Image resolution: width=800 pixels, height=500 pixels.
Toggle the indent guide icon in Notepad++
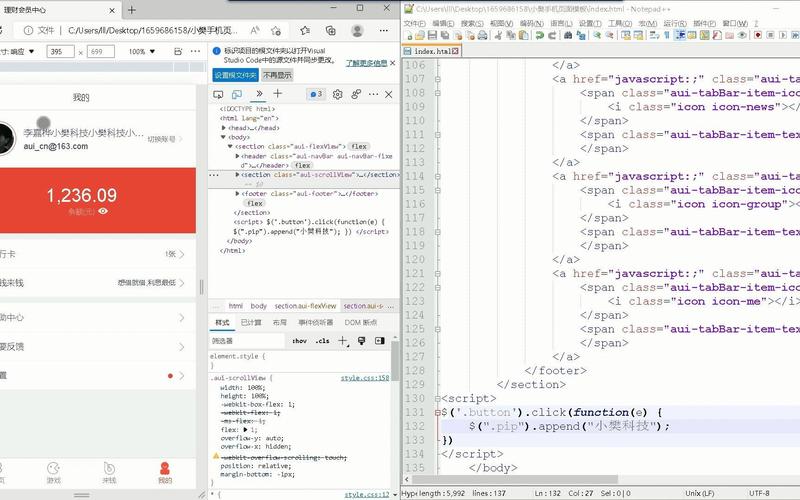click(x=680, y=35)
